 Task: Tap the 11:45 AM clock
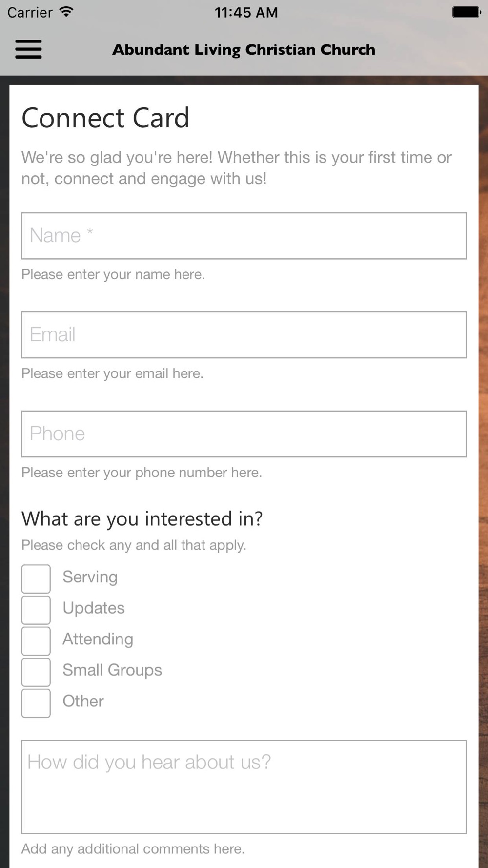pos(246,12)
